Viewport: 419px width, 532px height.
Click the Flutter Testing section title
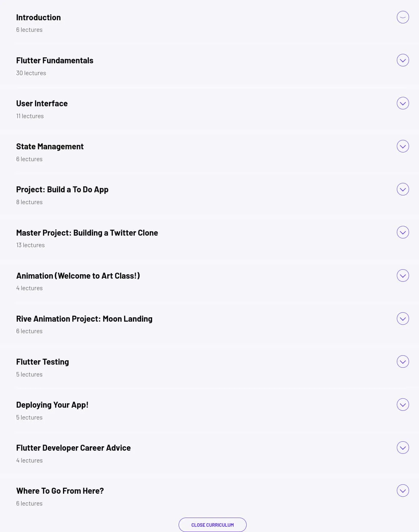click(x=42, y=362)
